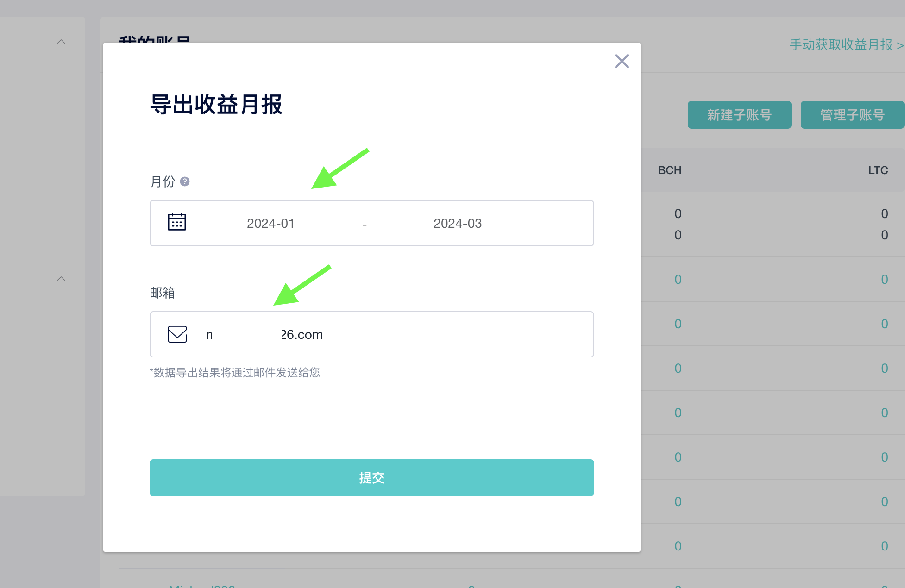Click 新建子账号 button
905x588 pixels.
click(739, 115)
